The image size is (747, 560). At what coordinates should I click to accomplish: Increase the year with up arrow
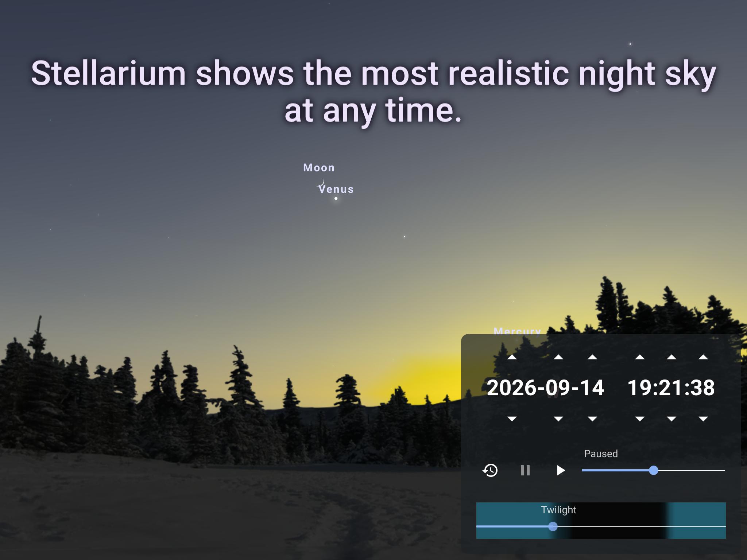(x=512, y=357)
